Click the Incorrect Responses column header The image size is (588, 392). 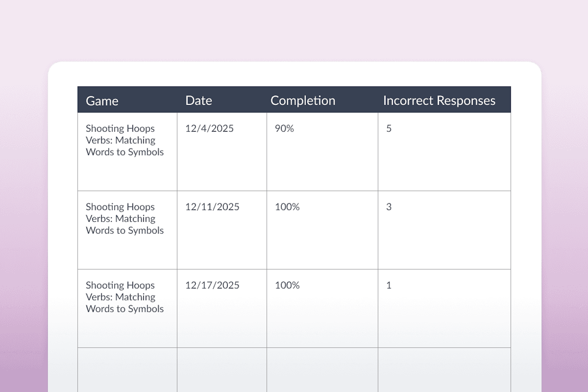click(x=439, y=100)
